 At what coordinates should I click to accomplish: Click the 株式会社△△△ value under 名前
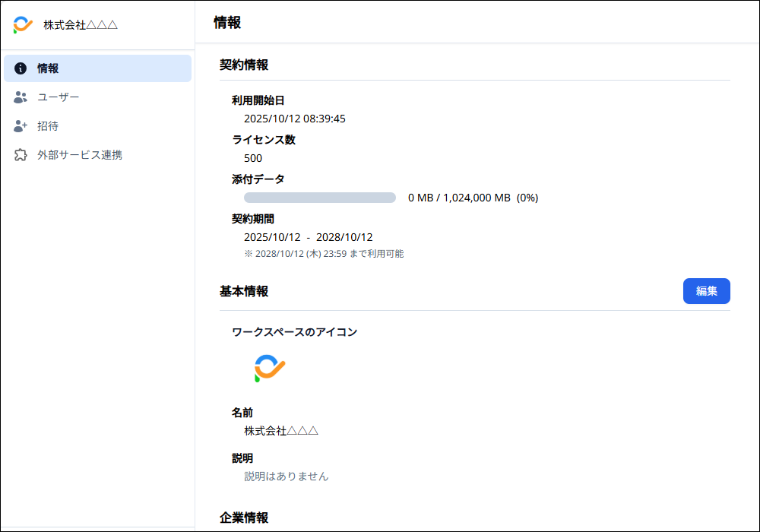pos(281,431)
